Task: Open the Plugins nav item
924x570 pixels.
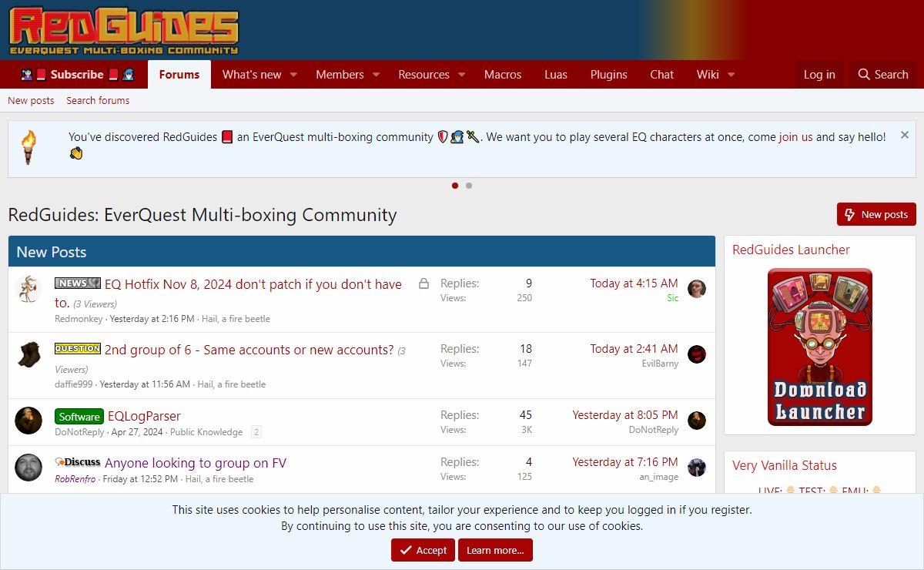Action: coord(609,75)
